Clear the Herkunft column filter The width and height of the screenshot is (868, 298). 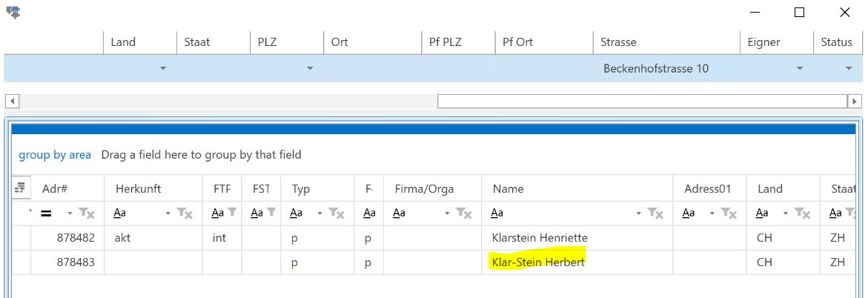[x=185, y=213]
